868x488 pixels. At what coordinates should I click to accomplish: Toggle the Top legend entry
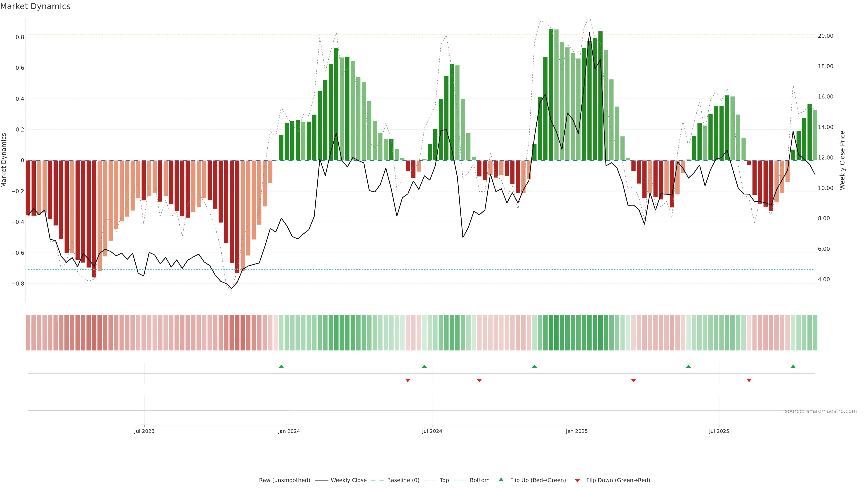[444, 480]
